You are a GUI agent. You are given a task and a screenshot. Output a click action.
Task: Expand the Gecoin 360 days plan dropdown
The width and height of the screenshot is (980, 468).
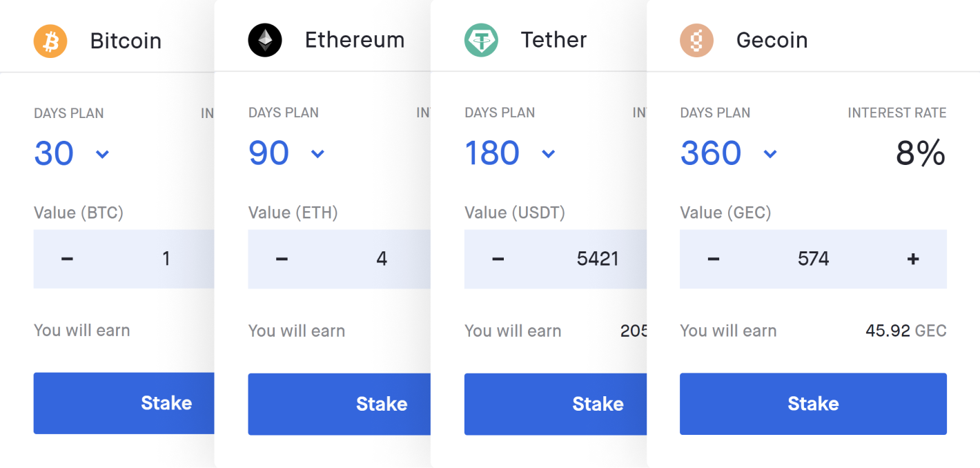click(770, 154)
